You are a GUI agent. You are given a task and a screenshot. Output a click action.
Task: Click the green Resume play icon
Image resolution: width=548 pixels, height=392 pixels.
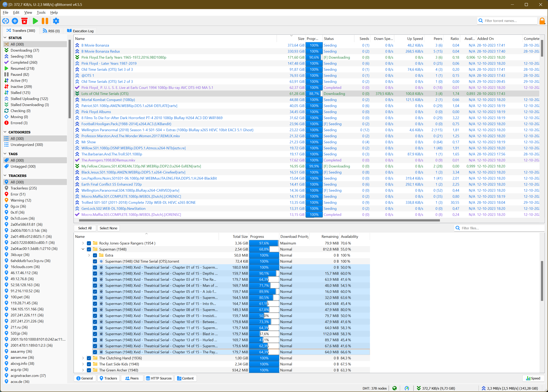click(x=35, y=21)
